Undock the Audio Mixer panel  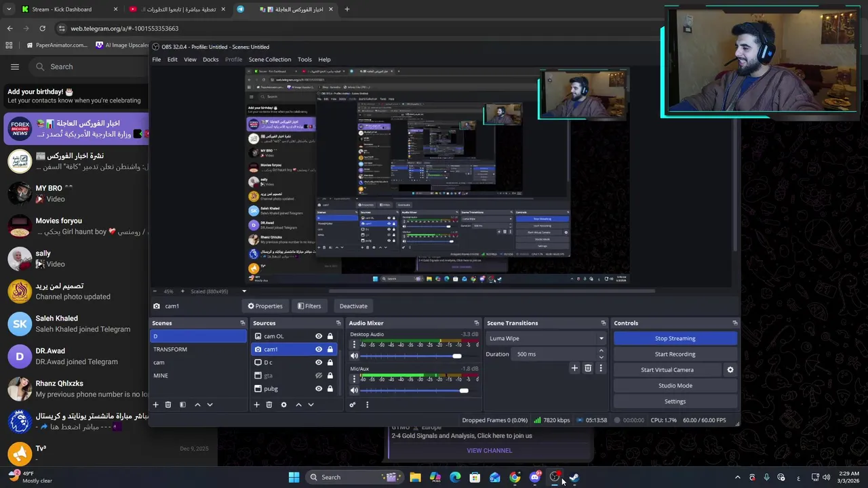(476, 323)
